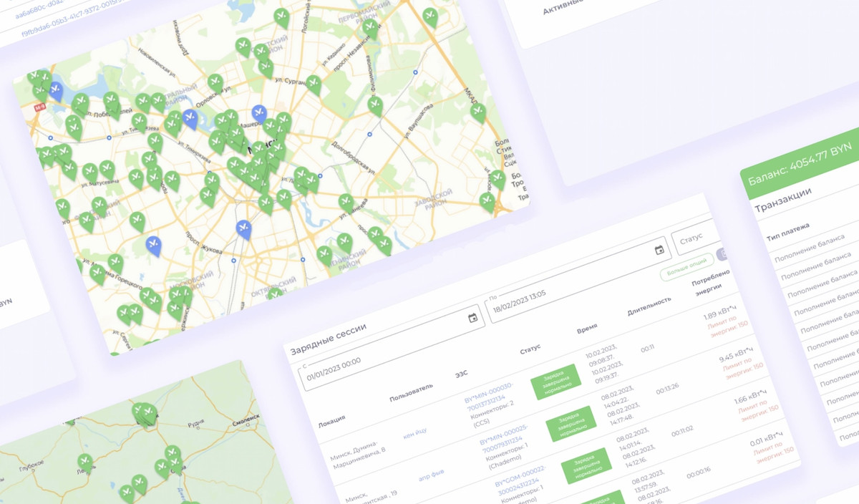Click status badge in the 00:13:26 session row

571,423
